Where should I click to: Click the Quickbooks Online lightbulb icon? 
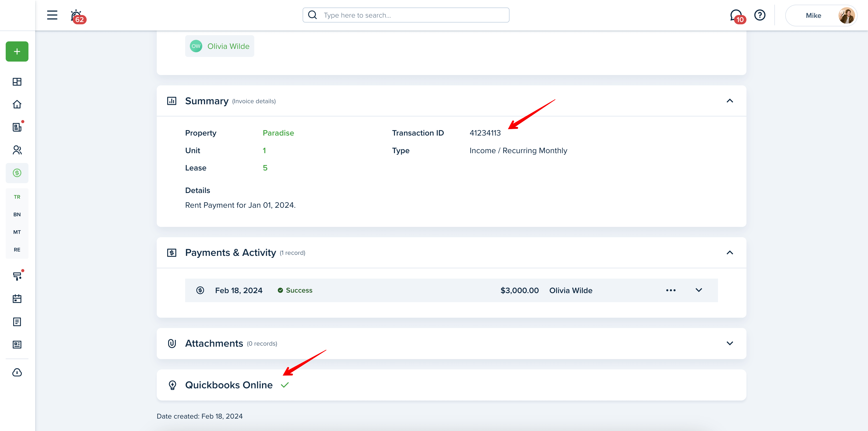tap(172, 385)
